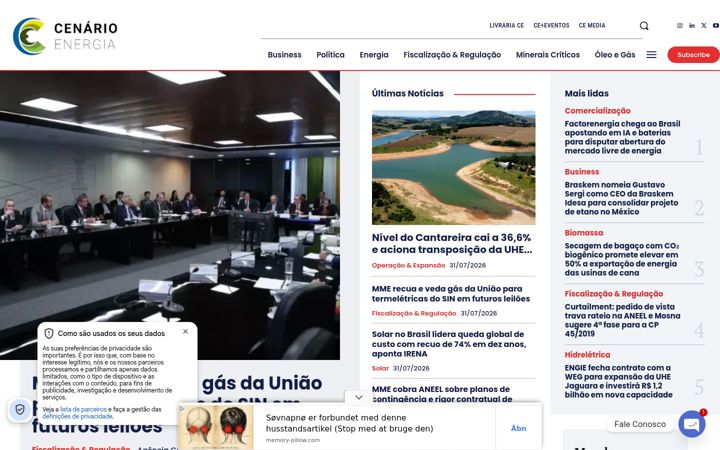
Task: Open the Política menu
Action: (330, 55)
